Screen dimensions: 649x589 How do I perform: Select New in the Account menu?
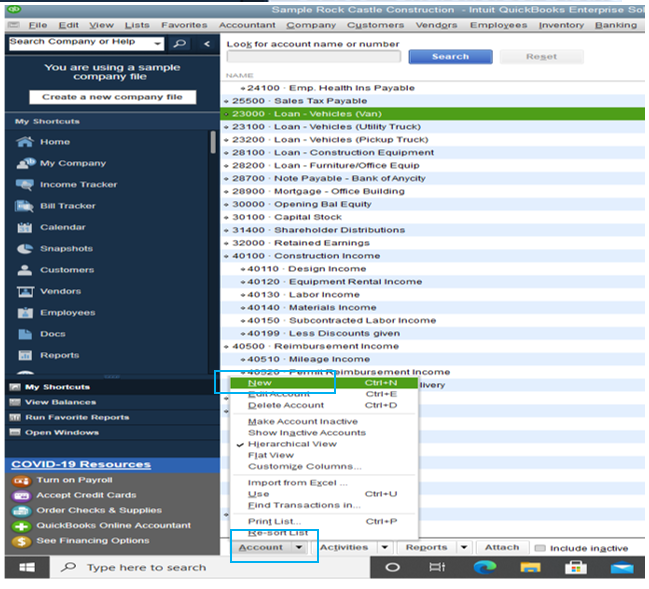(x=324, y=383)
